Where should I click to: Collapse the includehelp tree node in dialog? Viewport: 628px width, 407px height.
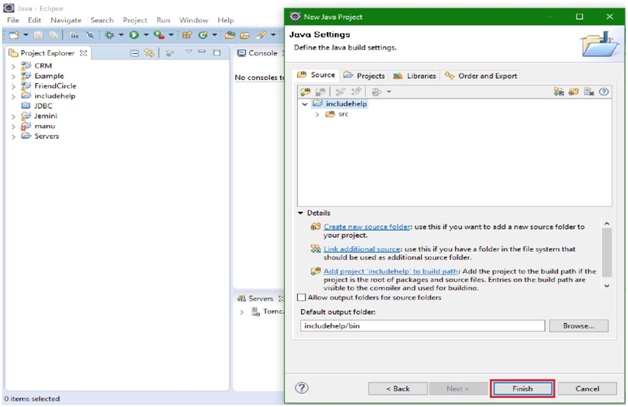point(305,104)
